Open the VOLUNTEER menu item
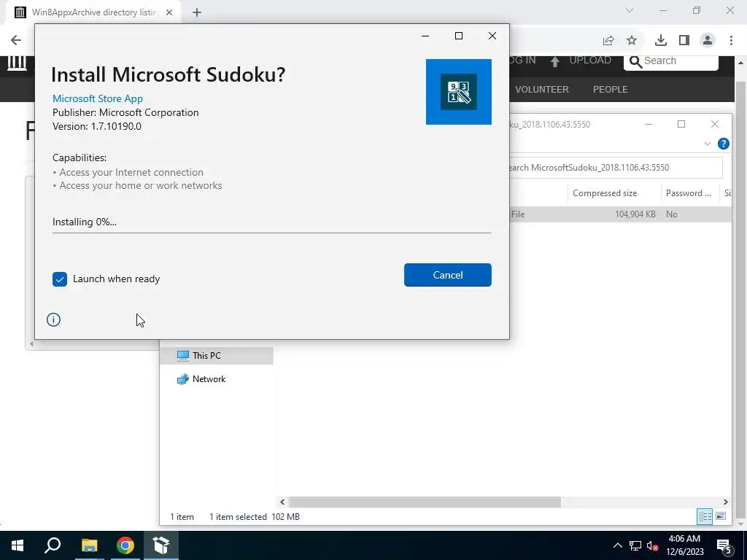The image size is (747, 560). [x=542, y=90]
